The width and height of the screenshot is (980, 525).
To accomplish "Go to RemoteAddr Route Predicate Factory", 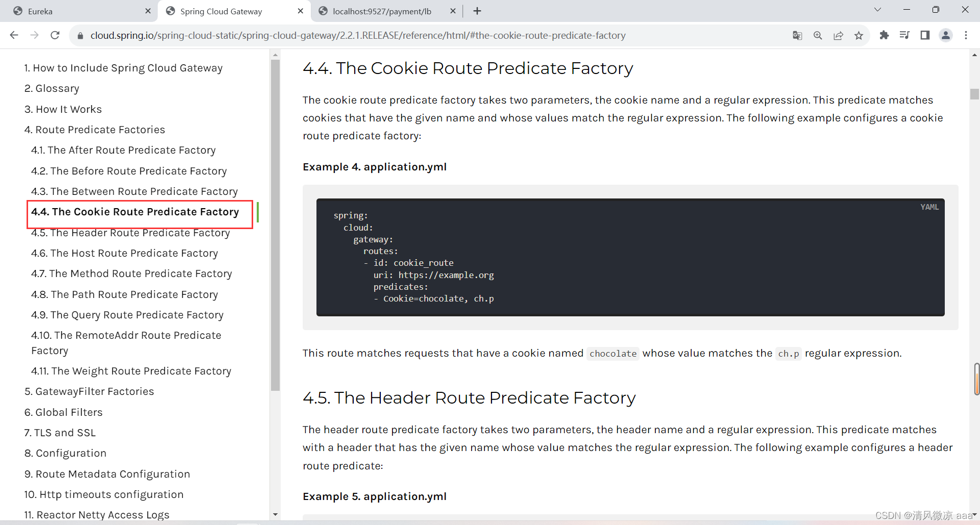I will tap(126, 343).
